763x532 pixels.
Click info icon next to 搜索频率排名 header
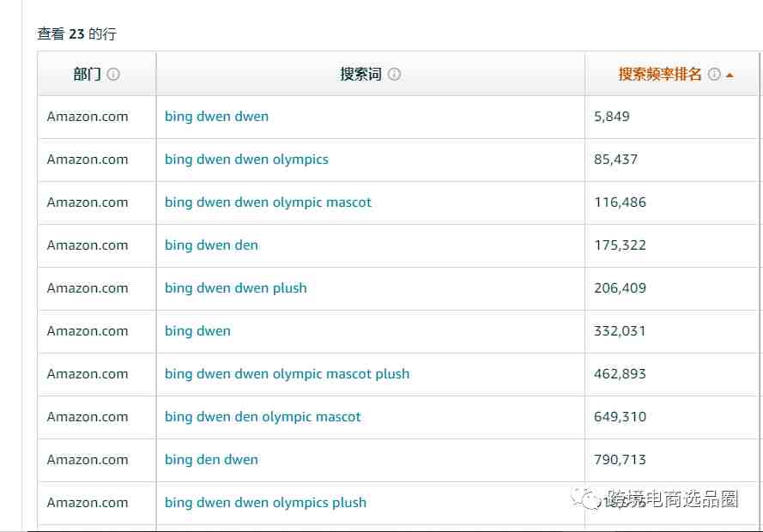[714, 75]
